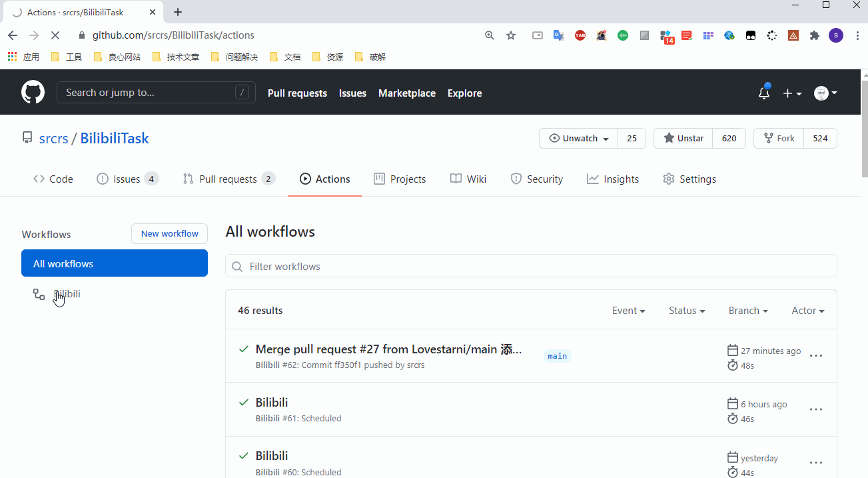Open options menu for Merge pull request run
This screenshot has height=478, width=868.
click(816, 356)
